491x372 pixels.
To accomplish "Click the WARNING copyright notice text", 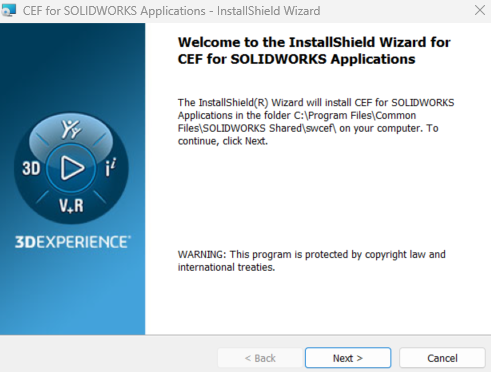I will coord(312,261).
